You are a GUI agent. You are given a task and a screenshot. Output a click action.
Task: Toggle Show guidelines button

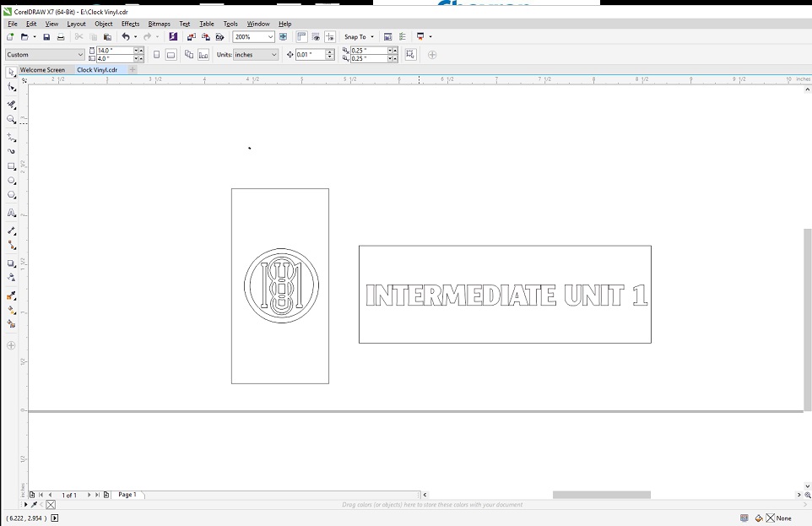pos(330,37)
